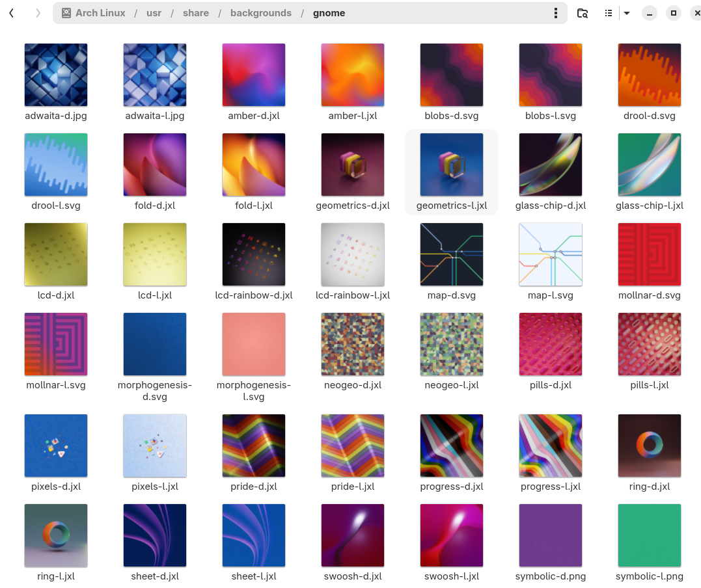The height and width of the screenshot is (588, 701).
Task: Pick the amber-l.jxl wallpaper thumbnail
Action: click(x=353, y=75)
